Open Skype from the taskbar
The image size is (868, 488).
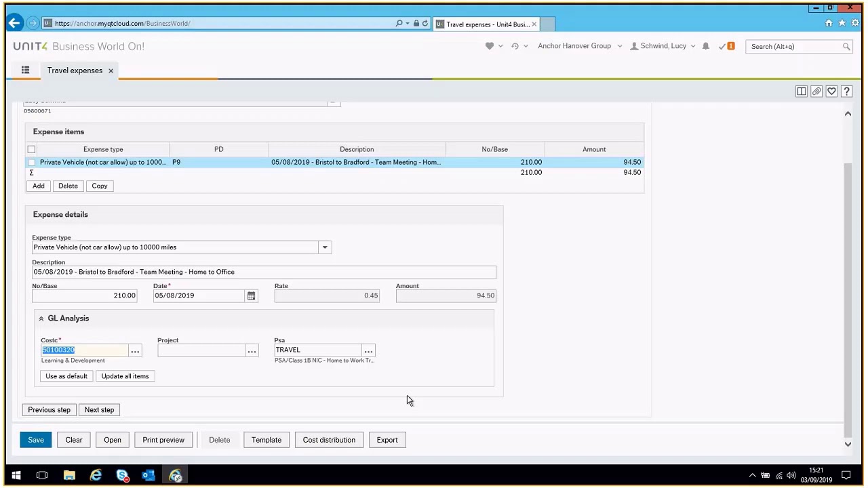[122, 475]
